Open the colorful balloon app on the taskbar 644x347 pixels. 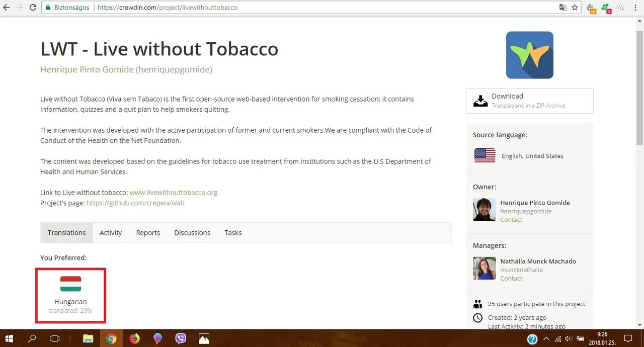coord(157,338)
